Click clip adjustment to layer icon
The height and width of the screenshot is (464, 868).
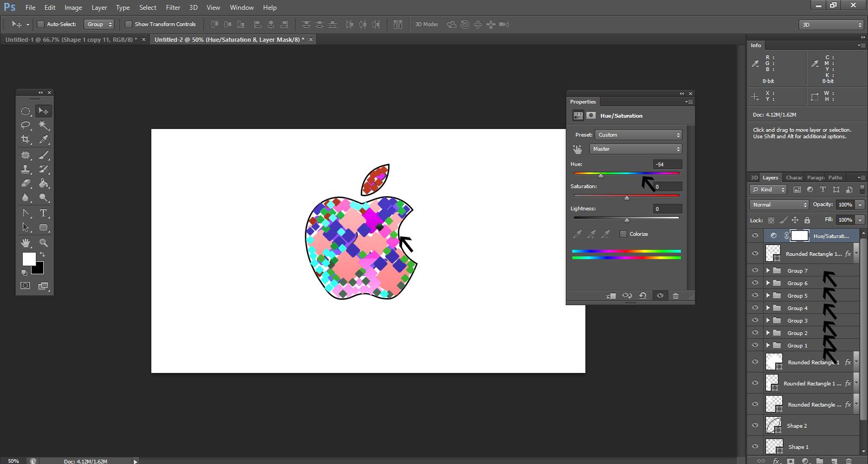[x=611, y=296]
